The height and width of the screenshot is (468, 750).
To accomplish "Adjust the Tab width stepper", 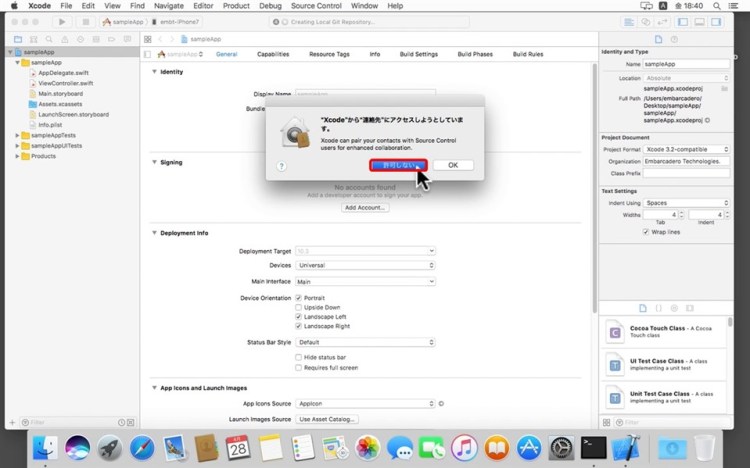I will pyautogui.click(x=682, y=215).
